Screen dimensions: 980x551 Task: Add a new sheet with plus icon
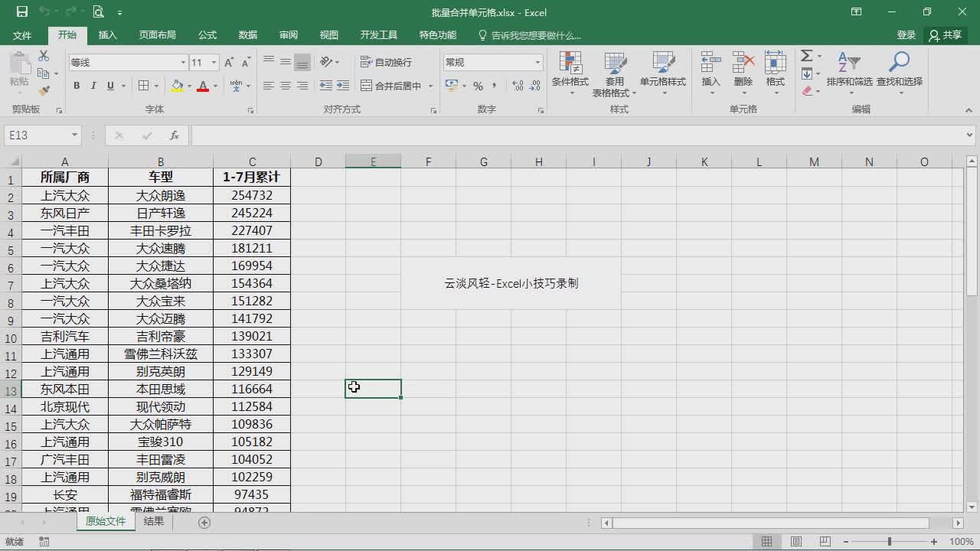coord(204,522)
